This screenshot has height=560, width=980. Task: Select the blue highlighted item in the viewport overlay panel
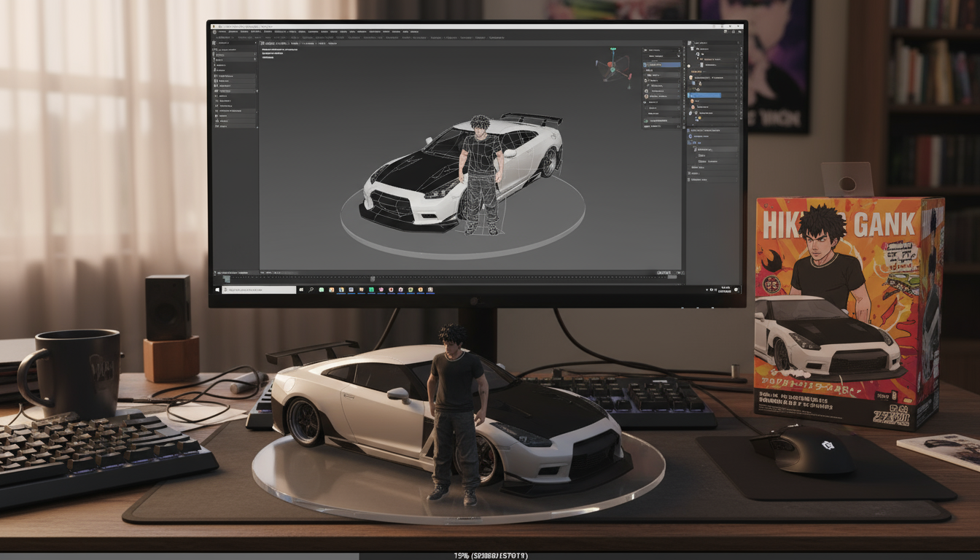coord(662,65)
